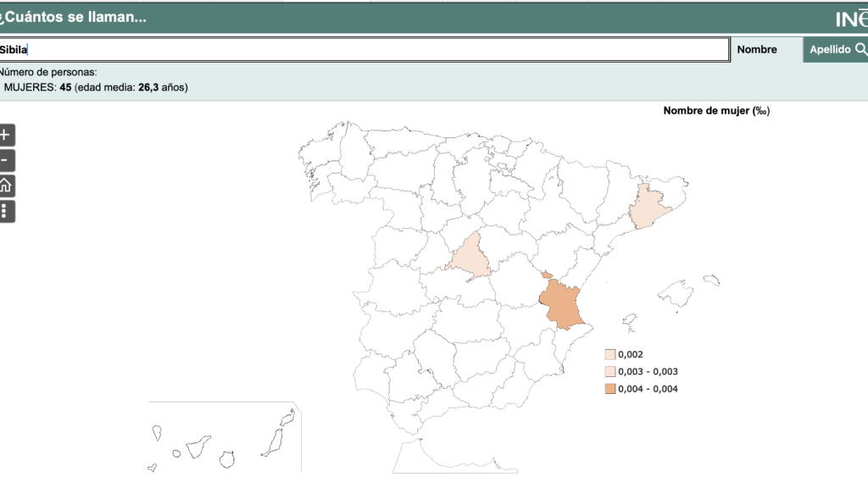Image resolution: width=868 pixels, height=488 pixels.
Task: Select the highlighted Valencia province on map
Action: [563, 305]
